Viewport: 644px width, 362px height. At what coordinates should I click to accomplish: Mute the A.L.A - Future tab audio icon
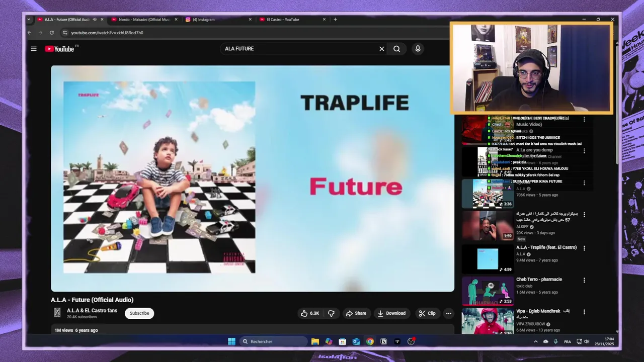94,20
